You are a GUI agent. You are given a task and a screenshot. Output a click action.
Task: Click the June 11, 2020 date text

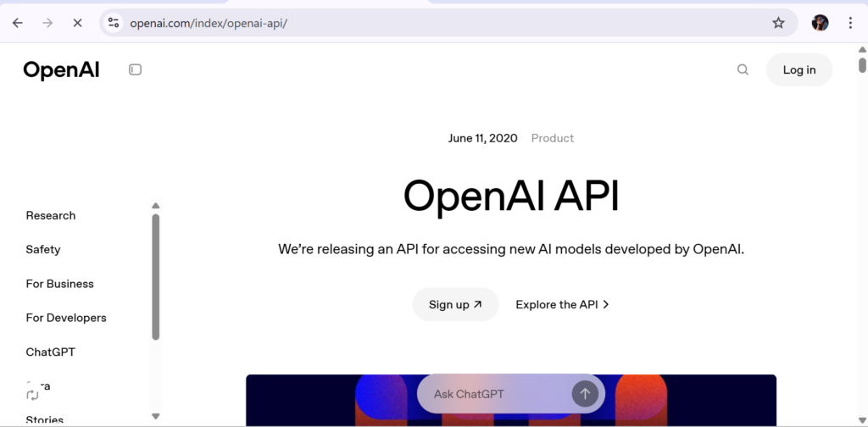point(482,138)
